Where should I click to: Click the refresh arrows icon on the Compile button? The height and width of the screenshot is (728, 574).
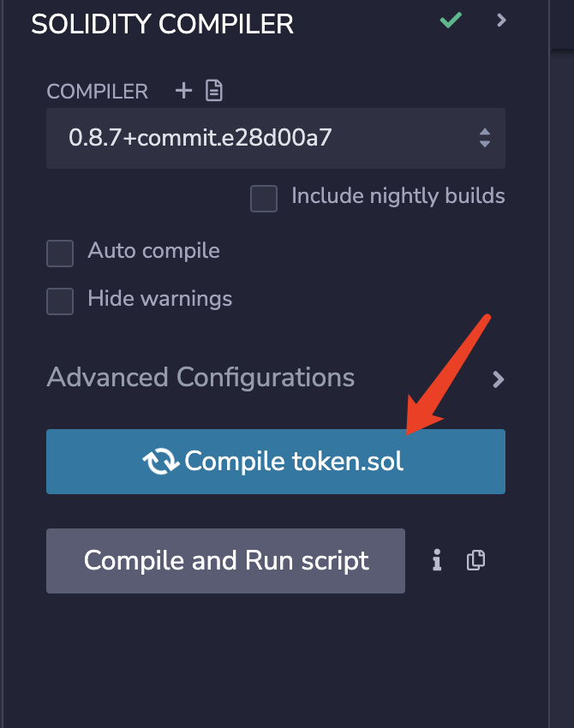(161, 462)
